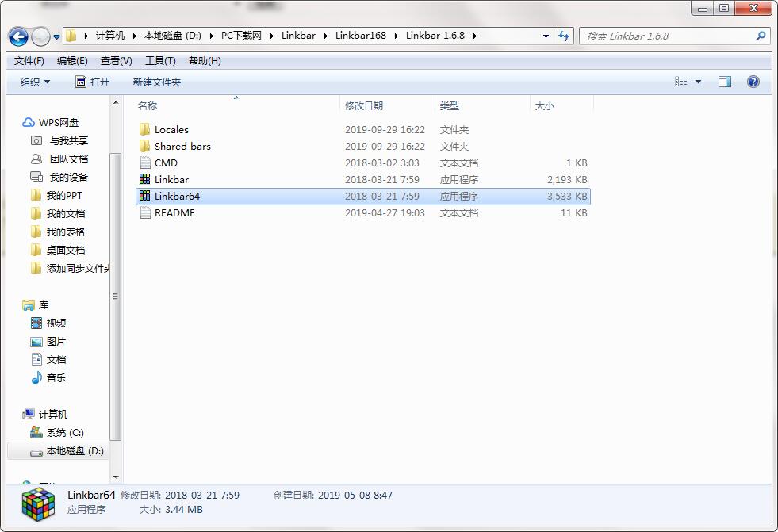Click navigation pane scrollbar up arrow

(116, 102)
